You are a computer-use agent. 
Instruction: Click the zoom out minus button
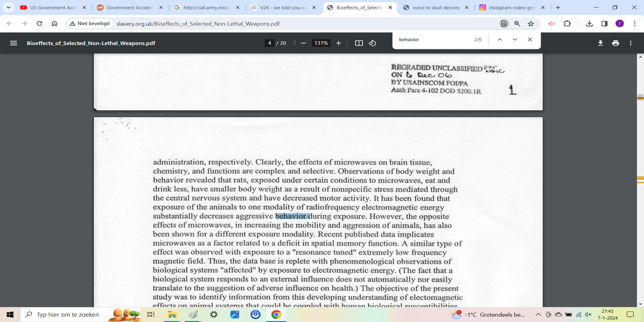coord(303,43)
